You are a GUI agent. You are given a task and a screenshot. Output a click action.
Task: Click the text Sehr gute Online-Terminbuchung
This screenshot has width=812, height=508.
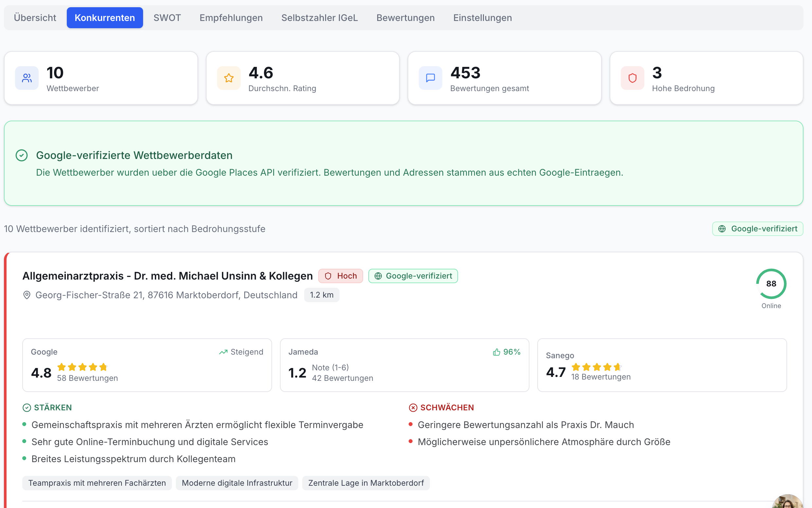pyautogui.click(x=150, y=442)
